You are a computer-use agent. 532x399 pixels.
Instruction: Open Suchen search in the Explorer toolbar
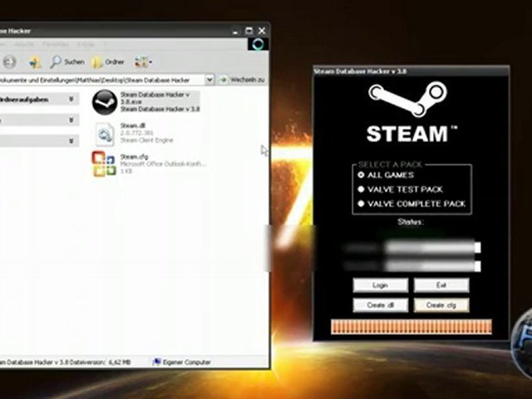coord(67,62)
